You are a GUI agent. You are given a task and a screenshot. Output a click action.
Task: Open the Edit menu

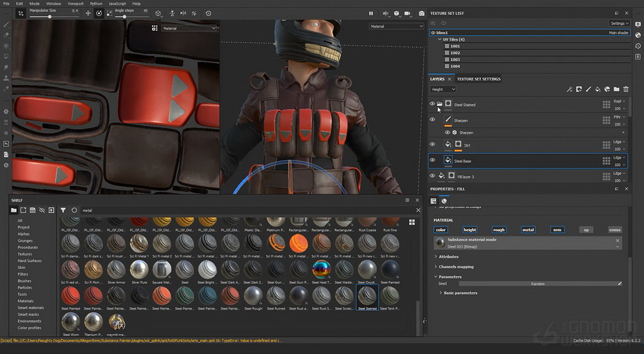coord(19,3)
